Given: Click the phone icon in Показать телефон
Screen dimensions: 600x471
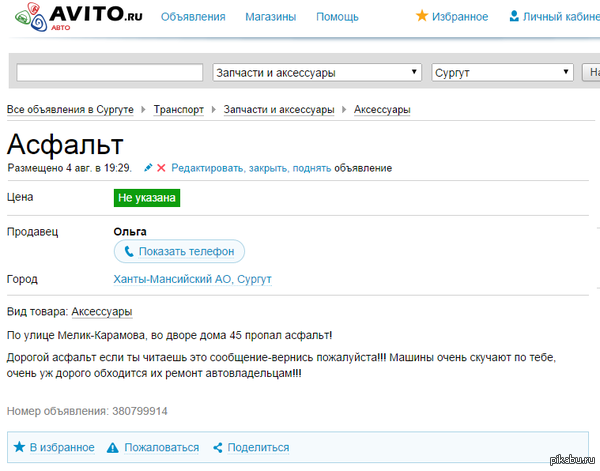Looking at the screenshot, I should click(129, 251).
